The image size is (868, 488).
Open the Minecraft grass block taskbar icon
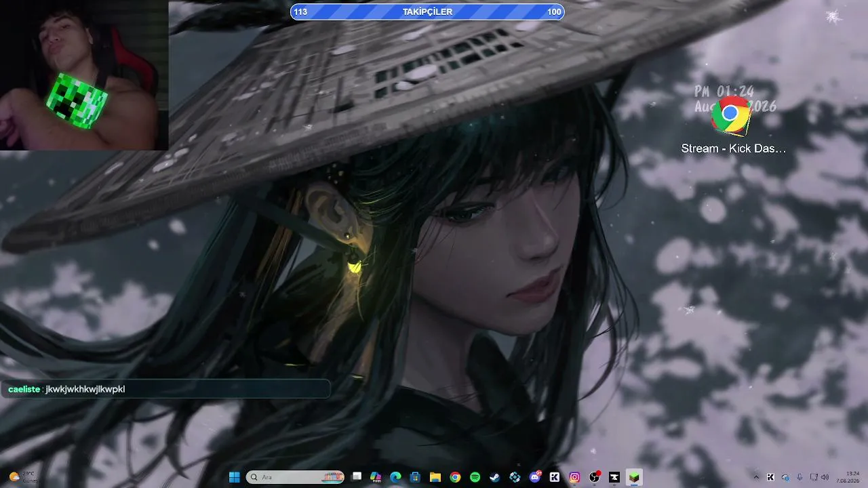(634, 477)
